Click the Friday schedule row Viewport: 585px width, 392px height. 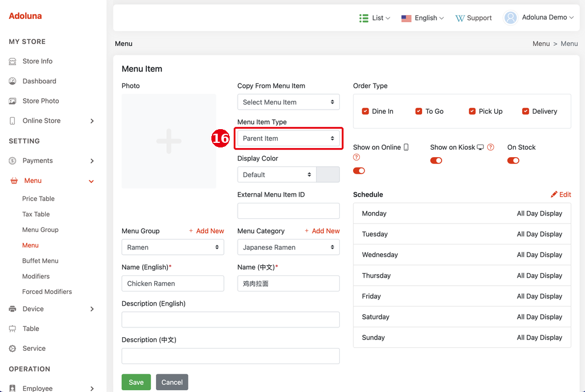[462, 296]
